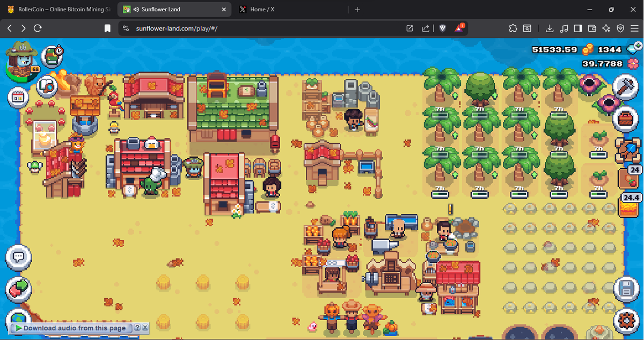Open the hammer build menu
Viewport: 644px width, 362px height.
tap(625, 86)
